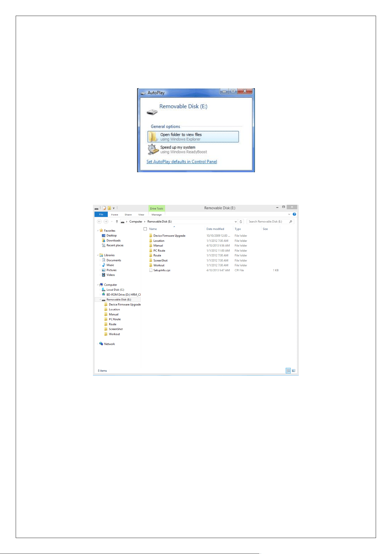Viewport: 392px width, 554px height.
Task: Collapse the Favorites group in navigation pane
Action: click(98, 231)
